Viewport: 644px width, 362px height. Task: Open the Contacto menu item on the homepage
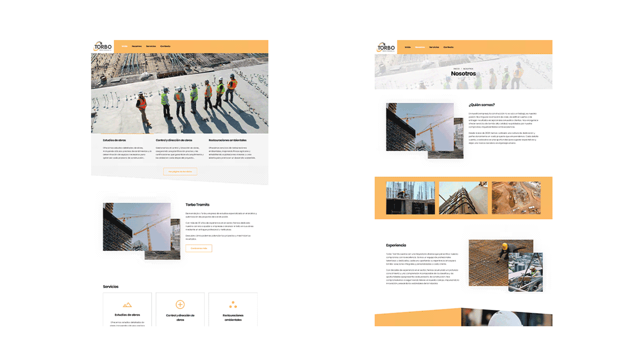coord(165,46)
